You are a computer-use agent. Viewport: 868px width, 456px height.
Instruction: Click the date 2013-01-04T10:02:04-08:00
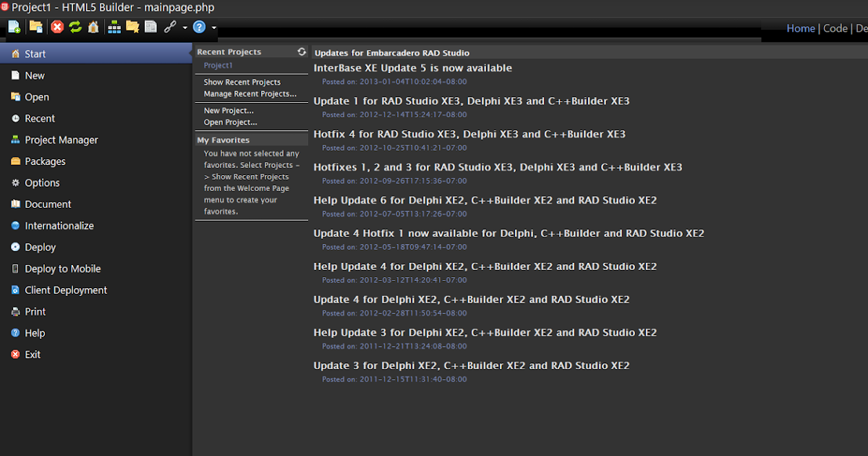413,82
